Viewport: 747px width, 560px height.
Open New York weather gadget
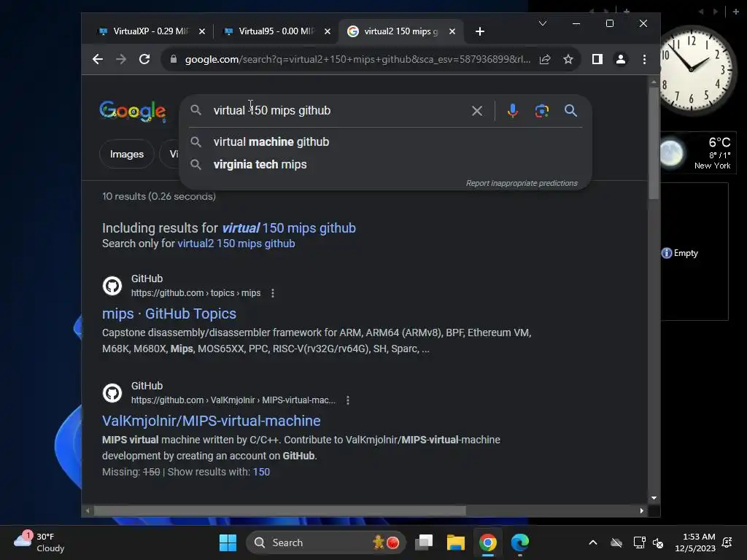(697, 152)
